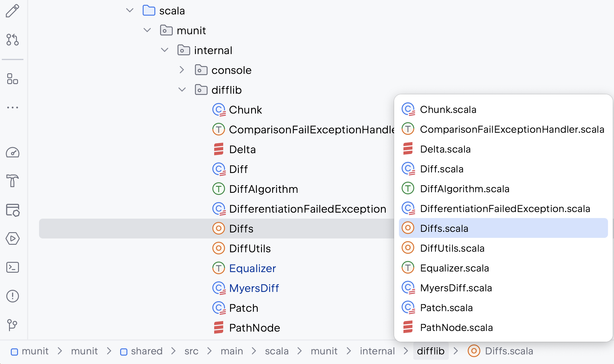Viewport: 614px width, 364px height.
Task: Click the shared module breadcrumb
Action: [146, 351]
